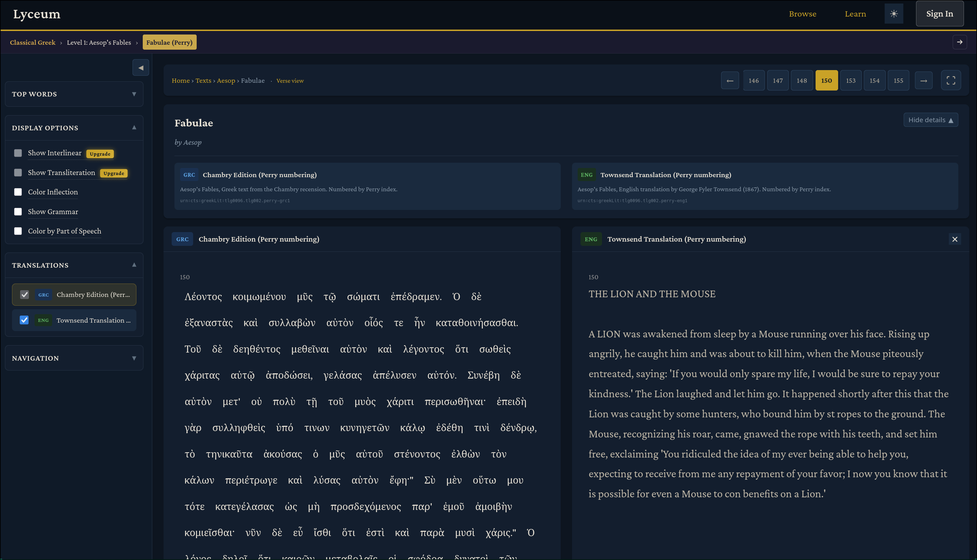Enable the Show Grammar option
977x560 pixels.
tap(18, 212)
